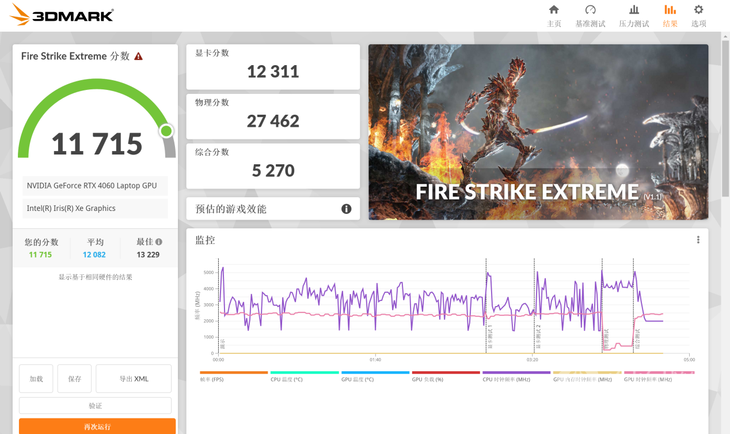730x434 pixels.
Task: Click 显示基于相同硬件的结果 text
Action: click(x=95, y=277)
